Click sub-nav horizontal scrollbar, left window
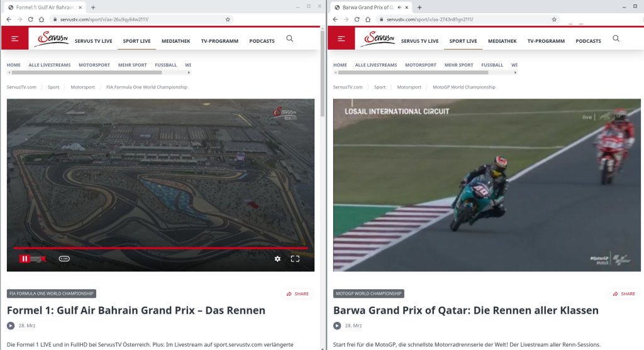 [87, 73]
